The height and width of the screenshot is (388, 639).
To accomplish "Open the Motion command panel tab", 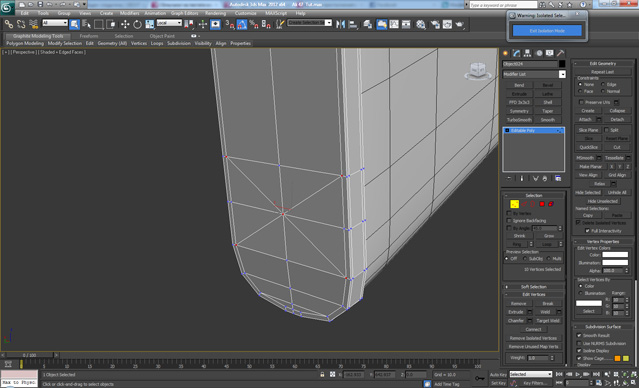I will click(x=539, y=53).
